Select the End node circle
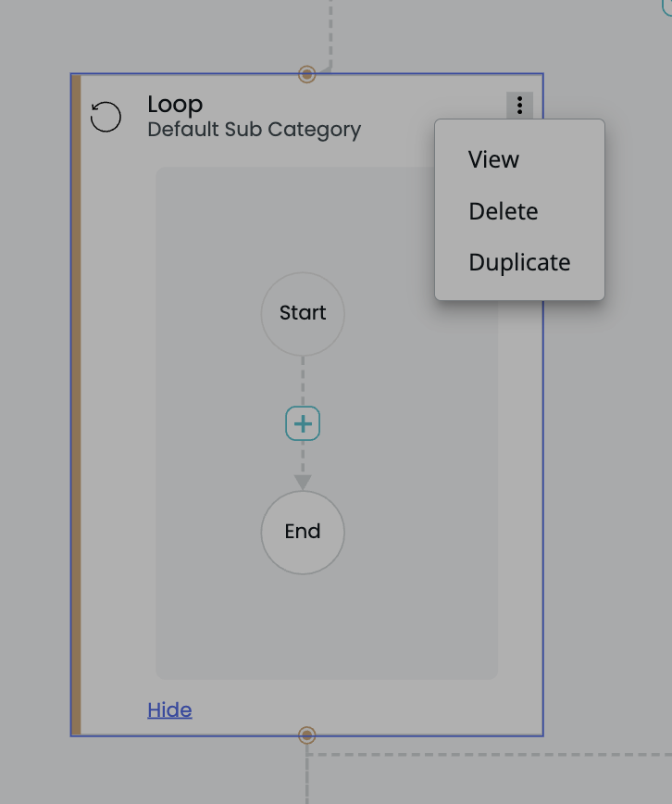Viewport: 672px width, 804px height. tap(303, 532)
